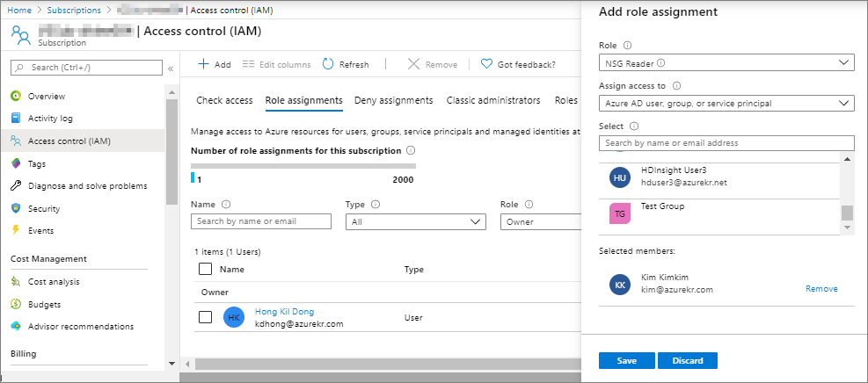Click the sidebar scroll down arrow
This screenshot has width=868, height=383.
171,363
